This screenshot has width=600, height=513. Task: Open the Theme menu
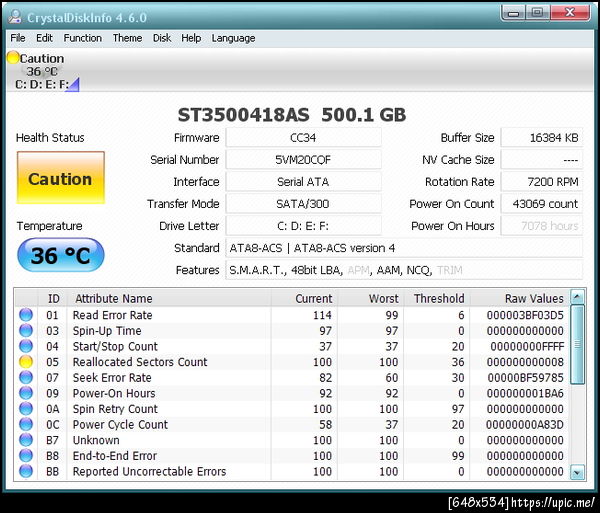tap(127, 38)
